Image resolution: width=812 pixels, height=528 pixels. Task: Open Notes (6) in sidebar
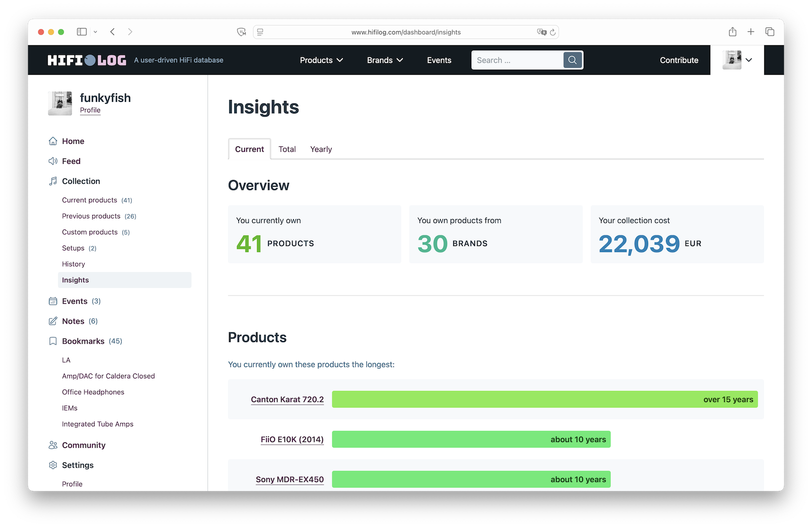pyautogui.click(x=73, y=321)
